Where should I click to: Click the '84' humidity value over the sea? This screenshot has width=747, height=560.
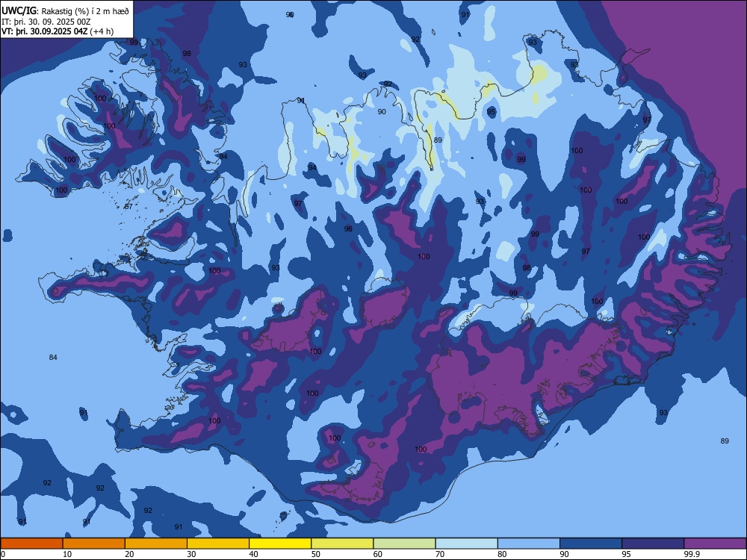(x=53, y=357)
